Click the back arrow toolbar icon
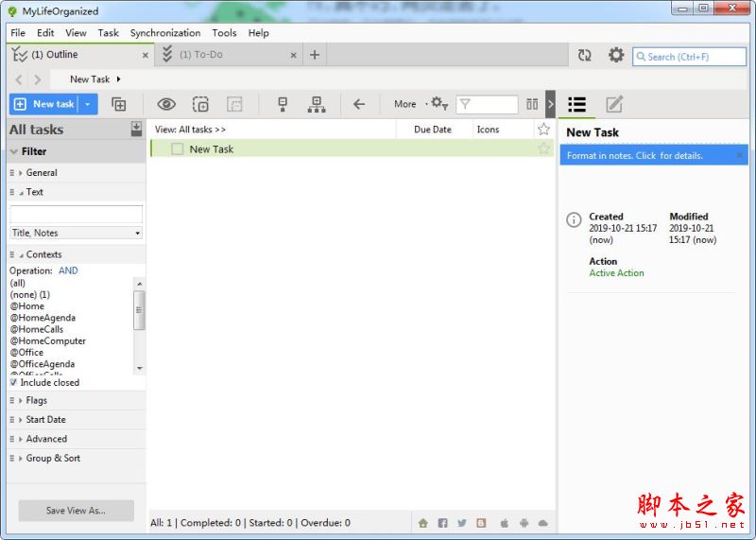The width and height of the screenshot is (756, 540). click(359, 104)
